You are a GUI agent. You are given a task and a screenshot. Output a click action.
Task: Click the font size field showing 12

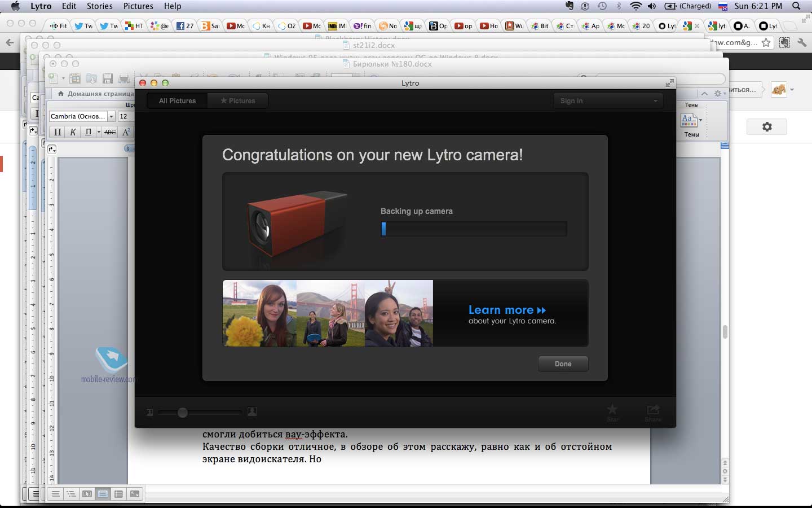click(125, 116)
